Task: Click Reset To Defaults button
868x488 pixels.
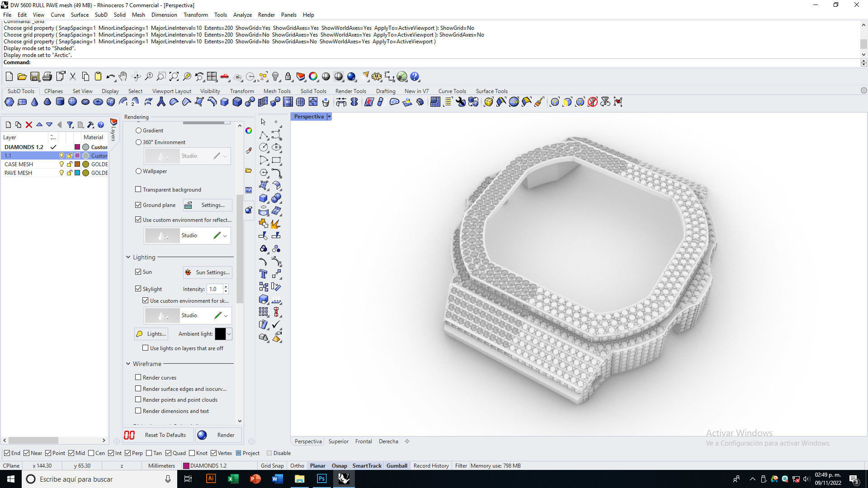Action: coord(159,435)
